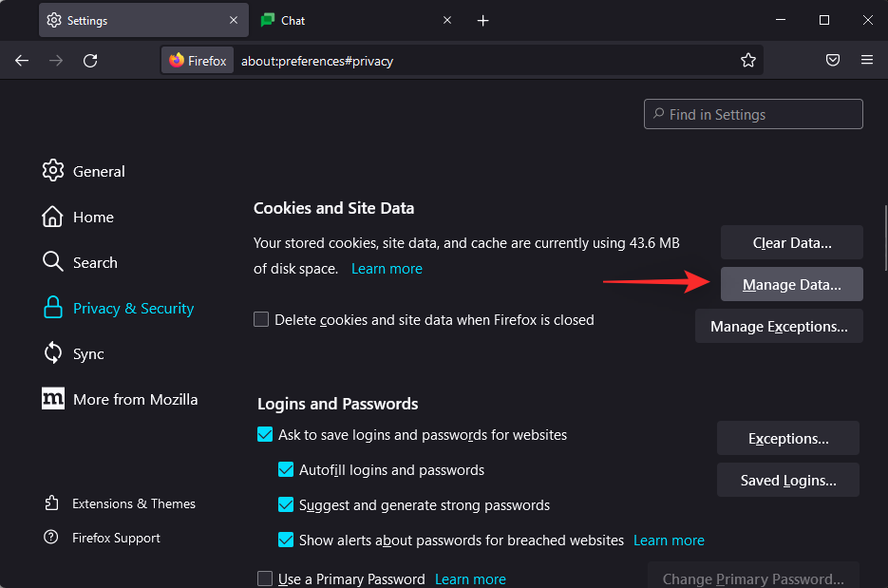888x588 pixels.
Task: Uncheck Ask to save logins and passwords
Action: (x=265, y=435)
